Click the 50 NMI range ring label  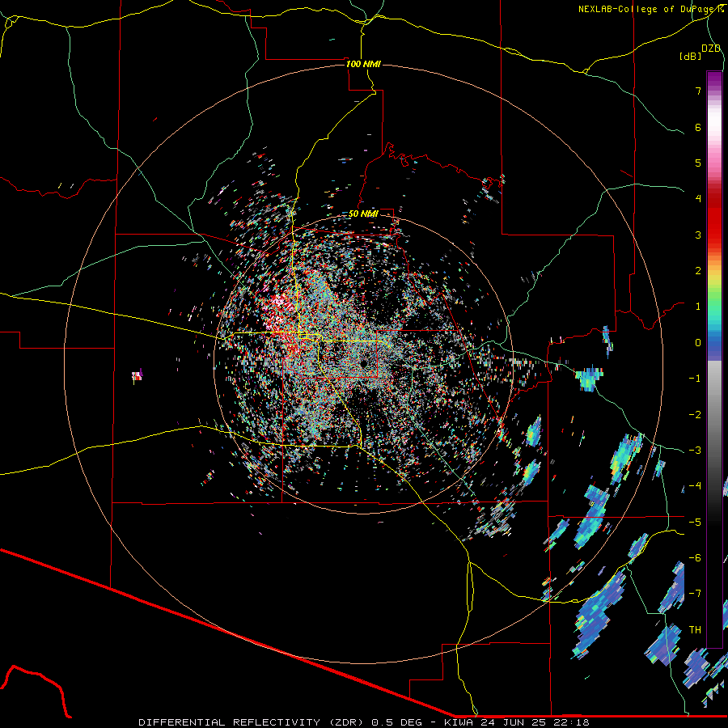coord(363,214)
